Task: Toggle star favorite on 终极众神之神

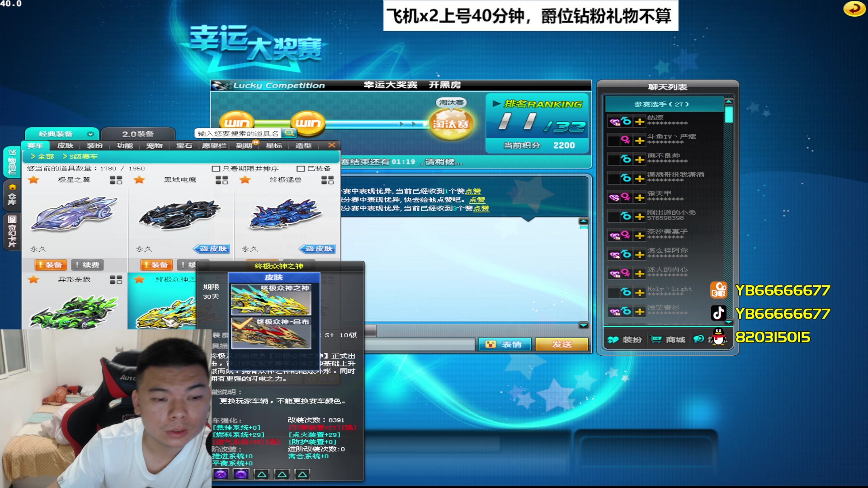Action: point(139,280)
